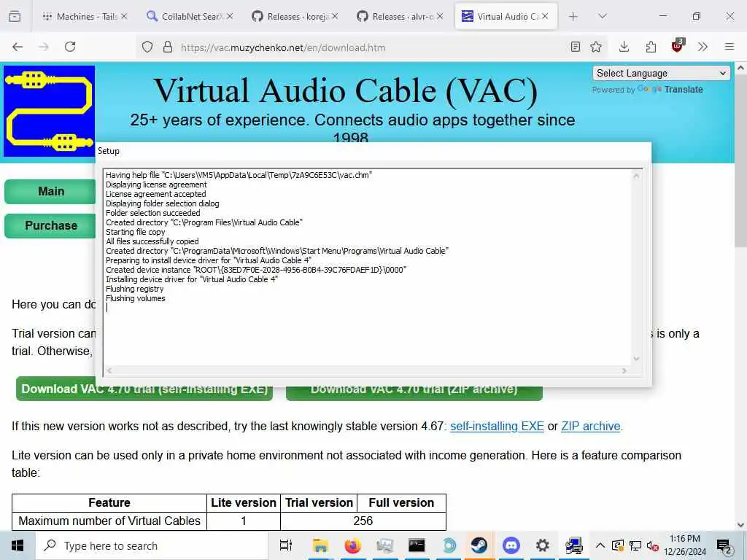Show more toolbar tools chevron
The width and height of the screenshot is (747, 560).
tap(703, 47)
